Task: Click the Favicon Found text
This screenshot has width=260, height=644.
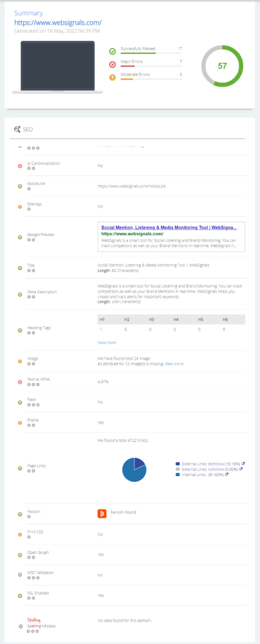Action: (x=123, y=512)
